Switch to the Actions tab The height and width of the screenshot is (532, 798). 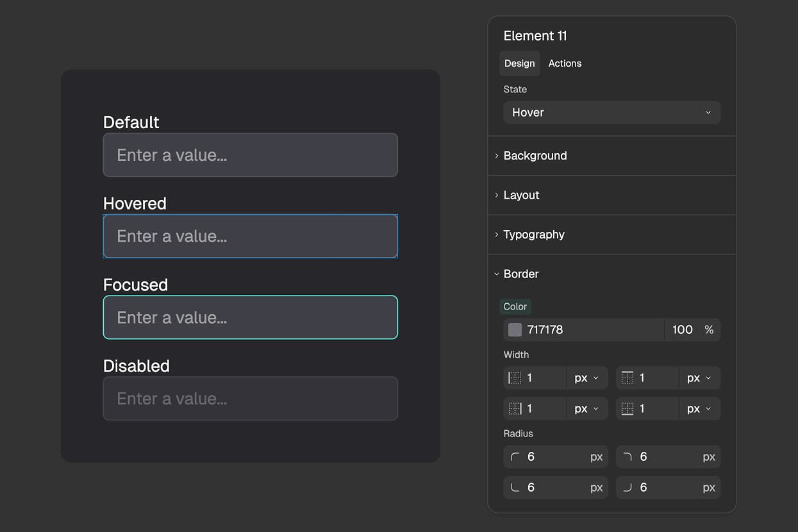(565, 63)
